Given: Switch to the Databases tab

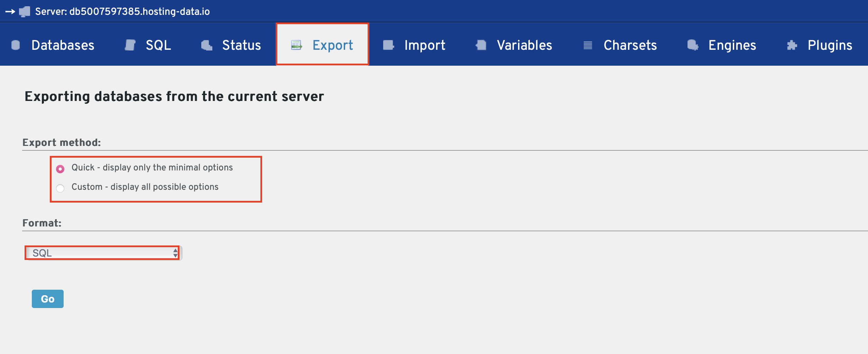Looking at the screenshot, I should (63, 45).
